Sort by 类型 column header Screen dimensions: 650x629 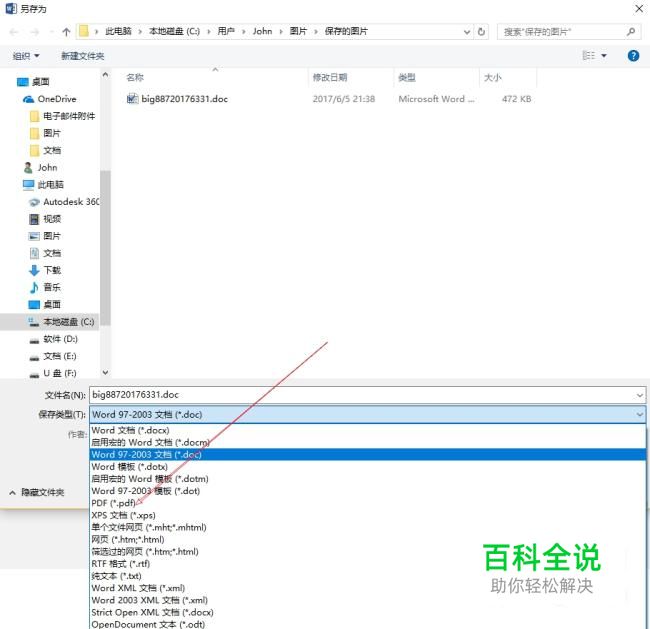[x=407, y=78]
